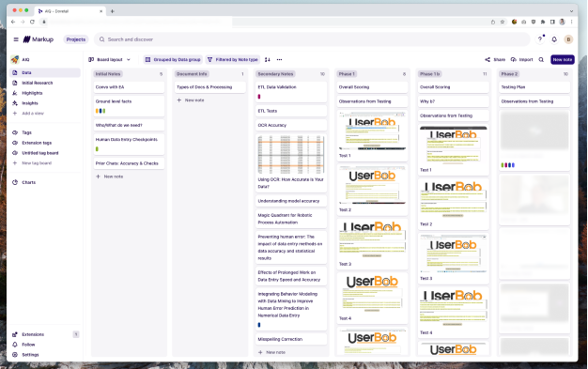This screenshot has height=369, width=588.
Task: Open the Filtered by Note type filter
Action: pos(233,60)
